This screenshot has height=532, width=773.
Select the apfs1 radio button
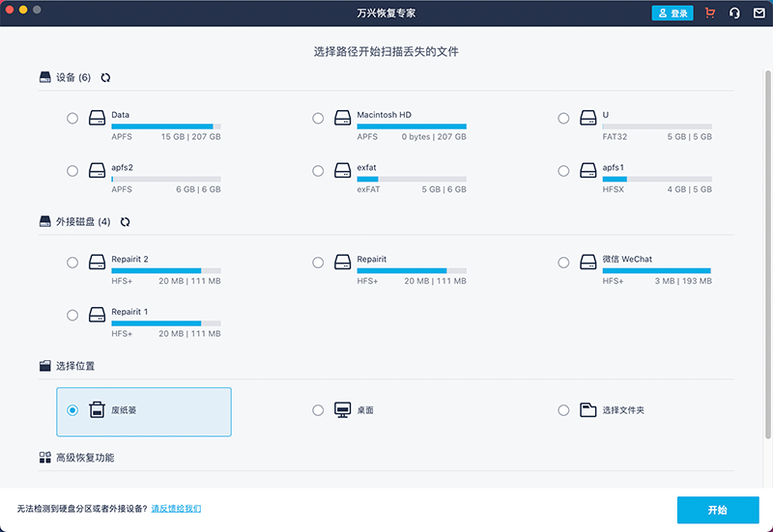(x=563, y=171)
